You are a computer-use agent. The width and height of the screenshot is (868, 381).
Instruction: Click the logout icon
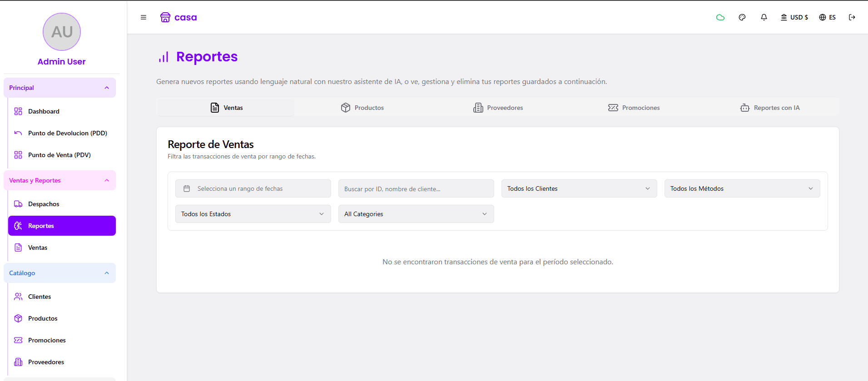(x=852, y=17)
